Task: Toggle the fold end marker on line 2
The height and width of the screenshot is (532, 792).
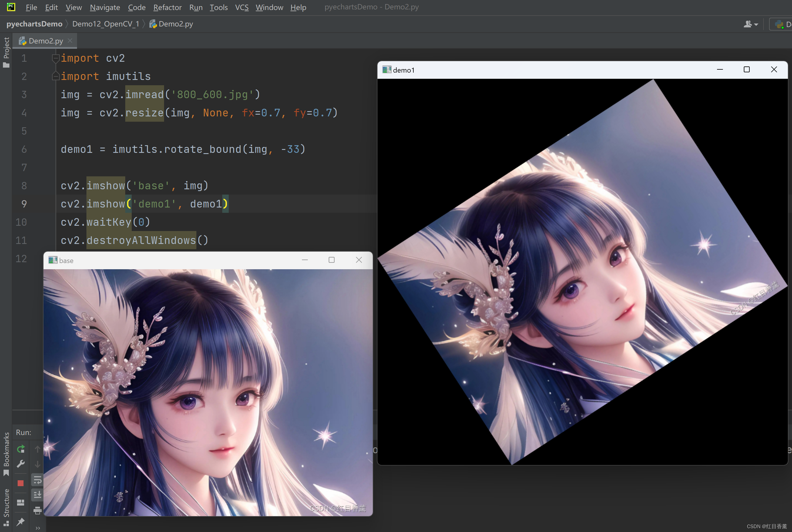Action: tap(56, 76)
